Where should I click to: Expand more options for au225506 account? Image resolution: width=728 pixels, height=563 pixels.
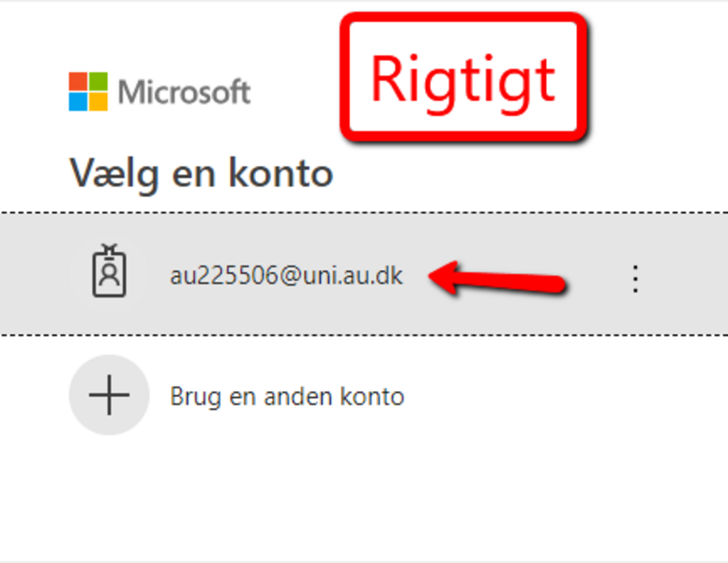(x=635, y=279)
